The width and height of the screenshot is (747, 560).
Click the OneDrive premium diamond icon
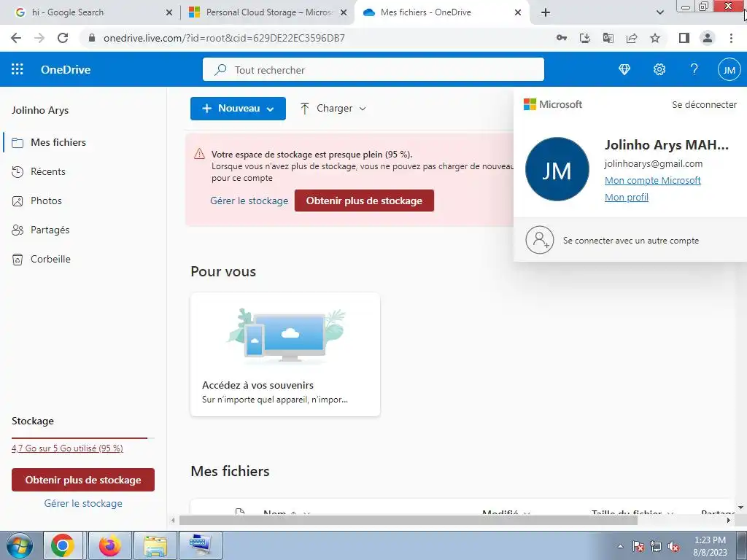pyautogui.click(x=624, y=69)
